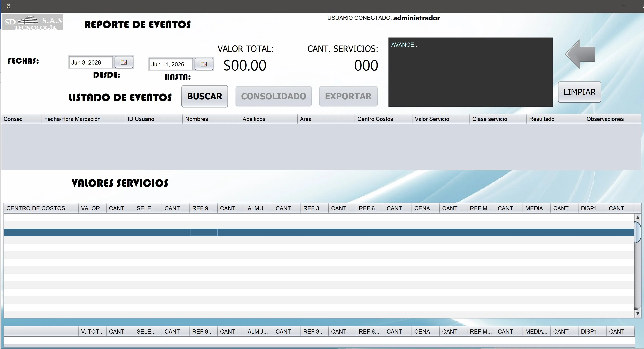Minimize the window from the title bar
Screen dimensions: 644x349
point(623,6)
